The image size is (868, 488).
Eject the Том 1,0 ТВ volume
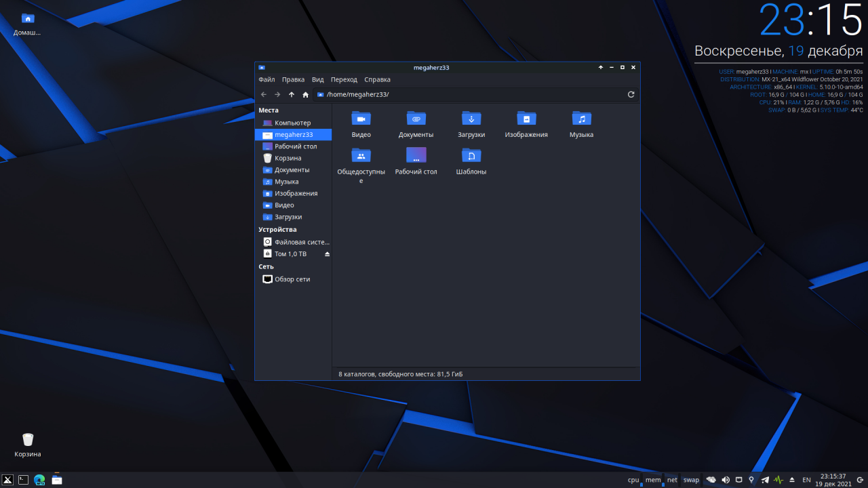[327, 254]
